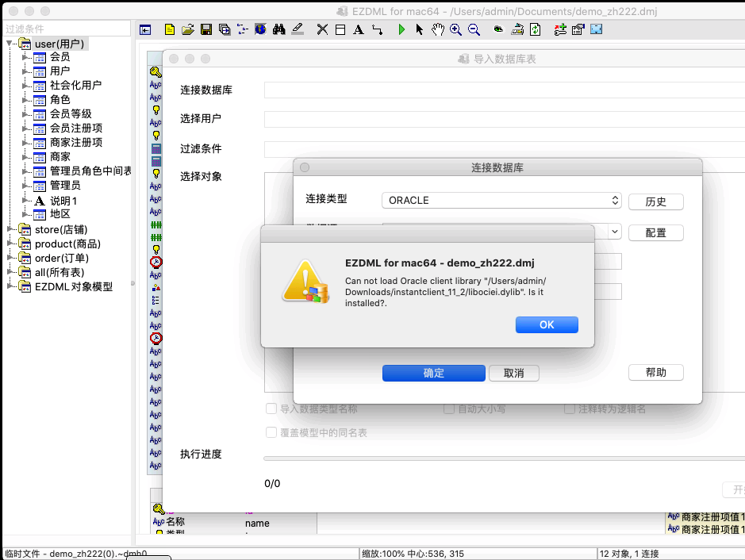Click the 连接数据库 input field
The height and width of the screenshot is (560, 745).
504,90
